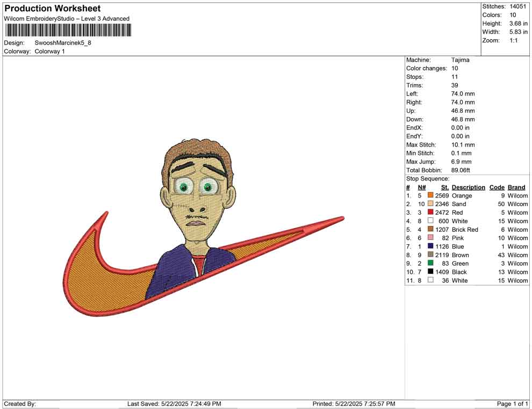
Task: Click the Height value '3.68 in'
Action: click(519, 24)
